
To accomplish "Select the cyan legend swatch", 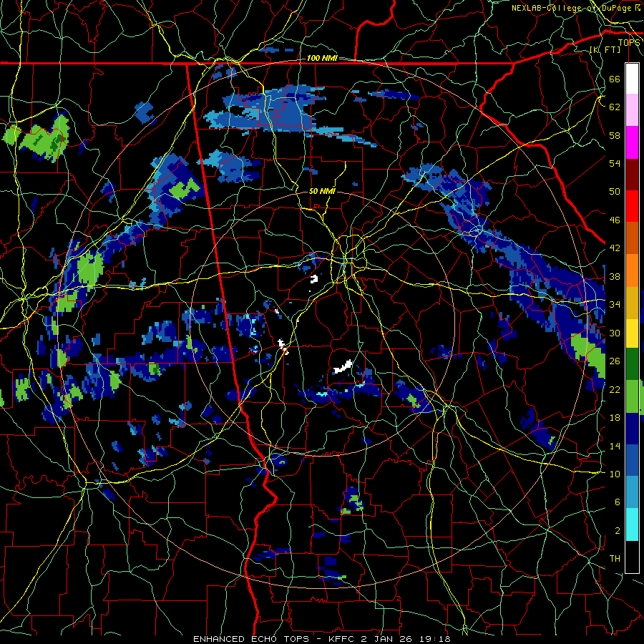I will tap(632, 525).
